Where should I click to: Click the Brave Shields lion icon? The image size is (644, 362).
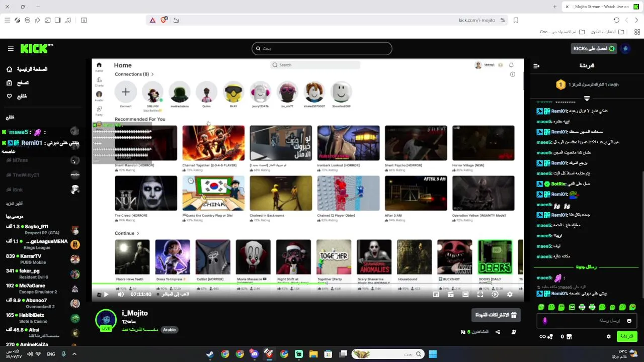pos(164,20)
